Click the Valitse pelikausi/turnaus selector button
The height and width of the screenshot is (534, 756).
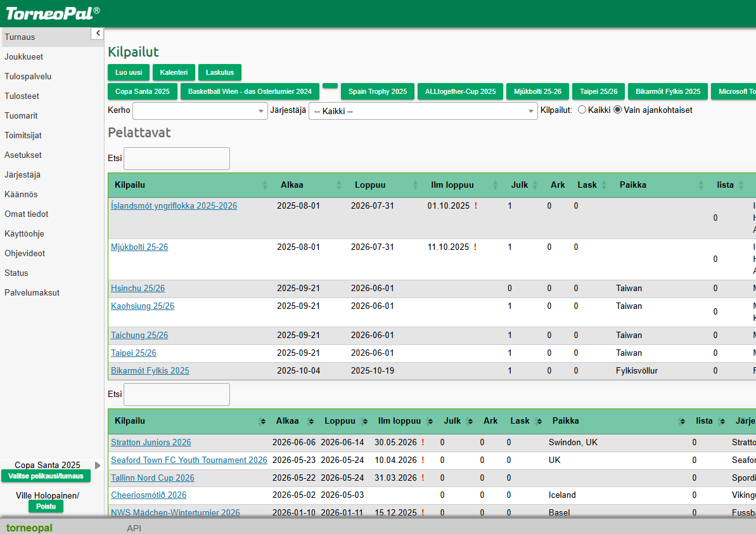click(46, 476)
